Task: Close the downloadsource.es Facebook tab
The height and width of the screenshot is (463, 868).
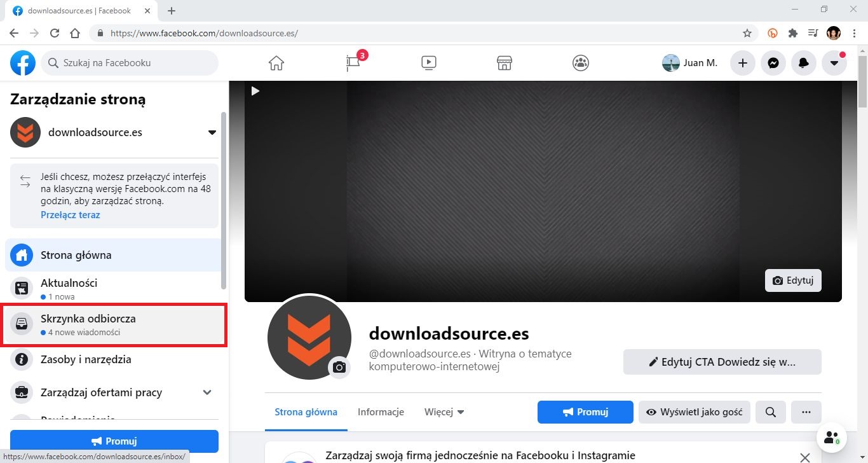Action: pyautogui.click(x=147, y=11)
